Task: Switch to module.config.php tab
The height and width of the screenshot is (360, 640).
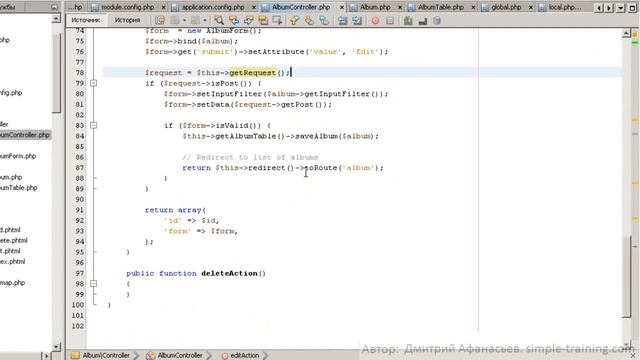Action: coord(127,7)
